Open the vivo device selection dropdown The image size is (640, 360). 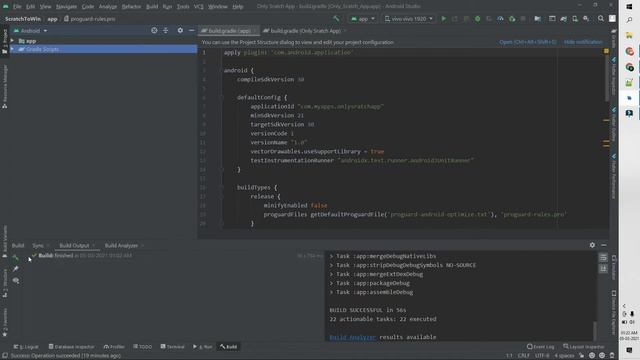[x=409, y=19]
